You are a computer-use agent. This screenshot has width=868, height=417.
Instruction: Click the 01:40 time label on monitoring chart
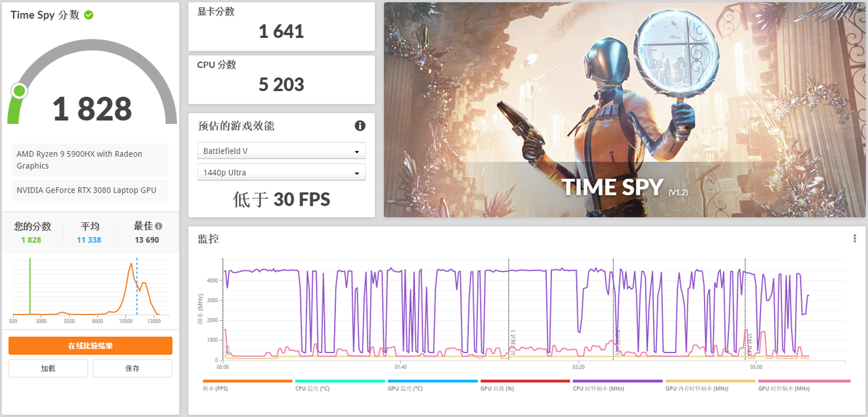[401, 367]
